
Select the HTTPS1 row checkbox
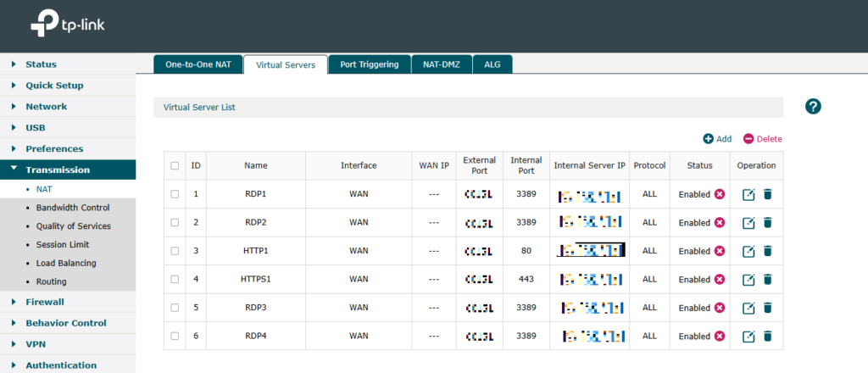[x=175, y=280]
